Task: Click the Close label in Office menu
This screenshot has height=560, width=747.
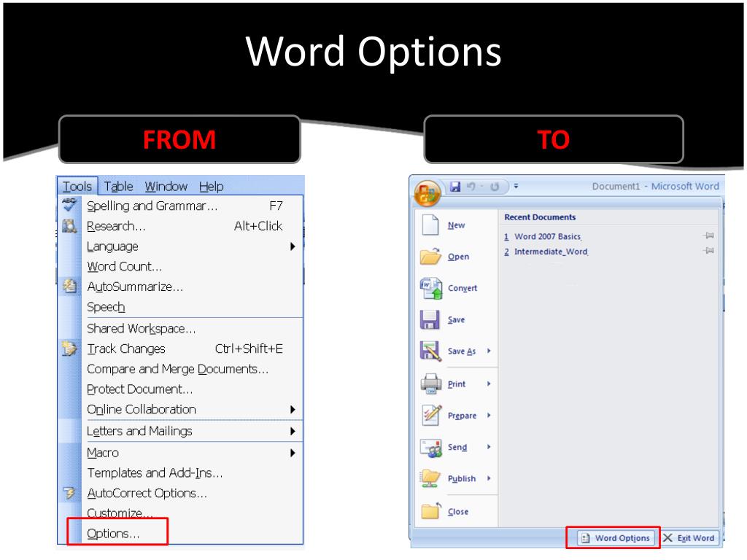Action: pyautogui.click(x=458, y=511)
